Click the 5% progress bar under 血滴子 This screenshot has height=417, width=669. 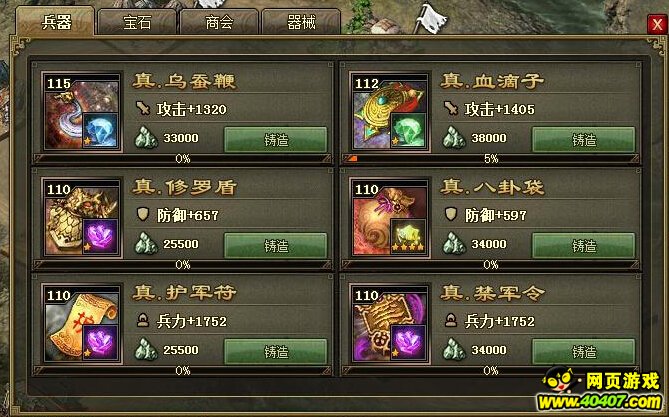click(x=490, y=159)
